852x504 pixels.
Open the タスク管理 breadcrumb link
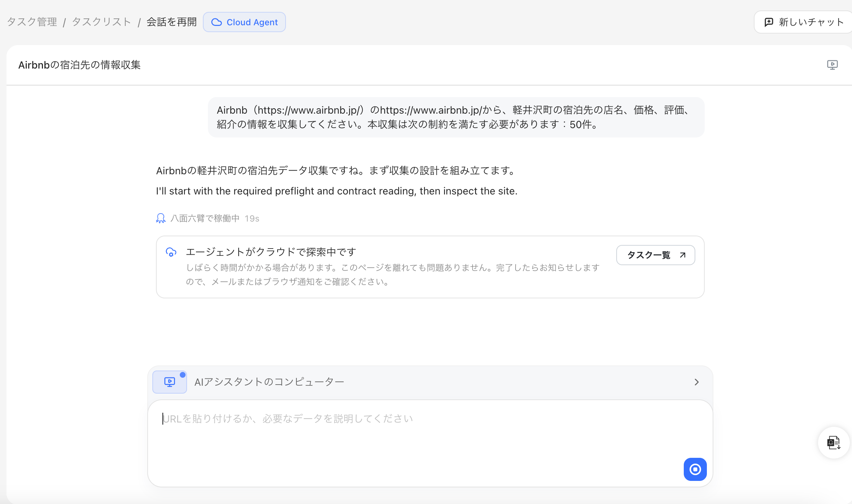click(32, 22)
